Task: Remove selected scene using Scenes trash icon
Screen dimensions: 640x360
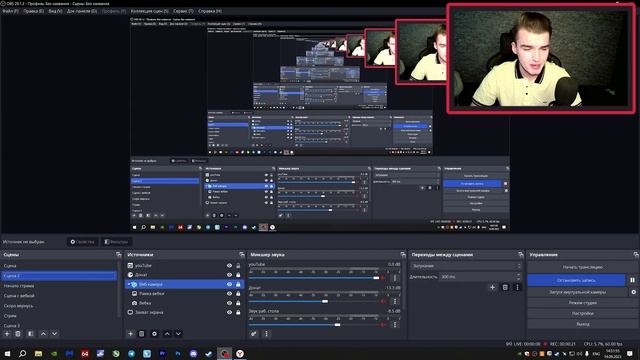Action: pos(18,334)
